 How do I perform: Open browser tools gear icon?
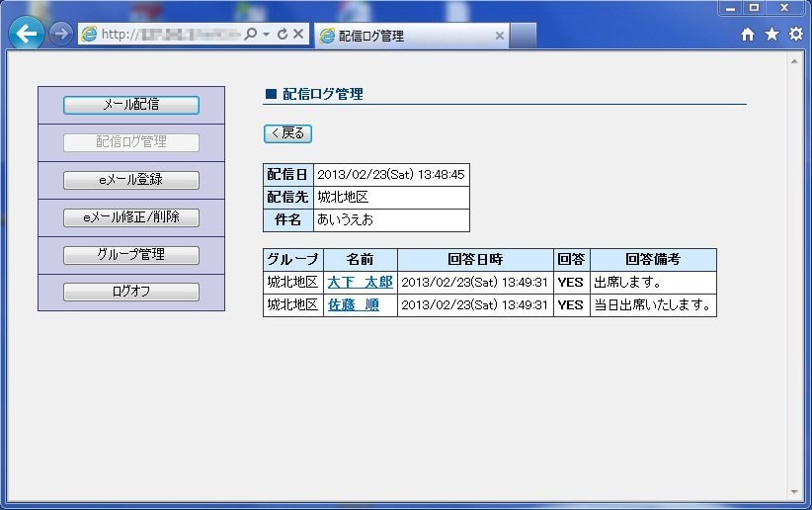pyautogui.click(x=795, y=35)
